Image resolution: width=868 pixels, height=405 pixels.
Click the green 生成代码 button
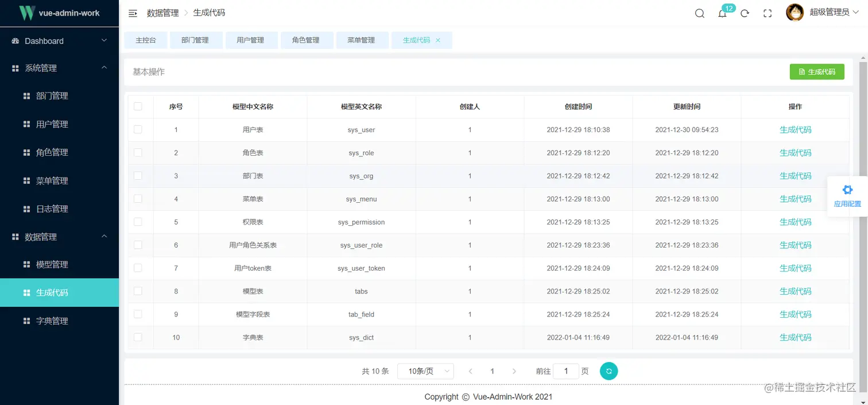click(817, 72)
